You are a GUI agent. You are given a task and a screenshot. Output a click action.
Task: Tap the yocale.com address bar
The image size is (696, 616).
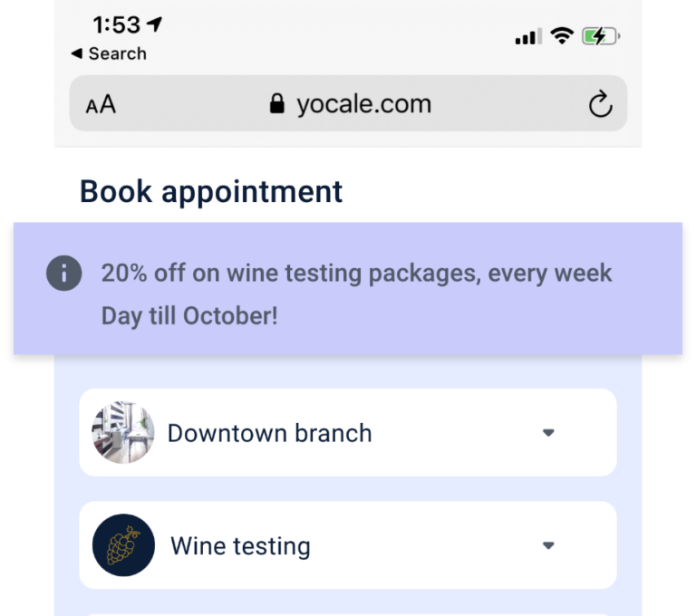tap(348, 103)
